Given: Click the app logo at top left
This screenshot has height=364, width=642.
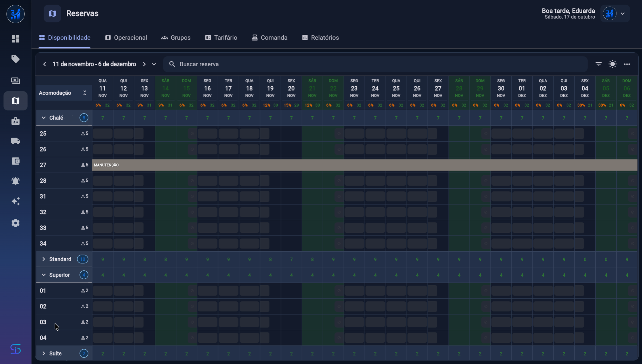Looking at the screenshot, I should pyautogui.click(x=16, y=14).
